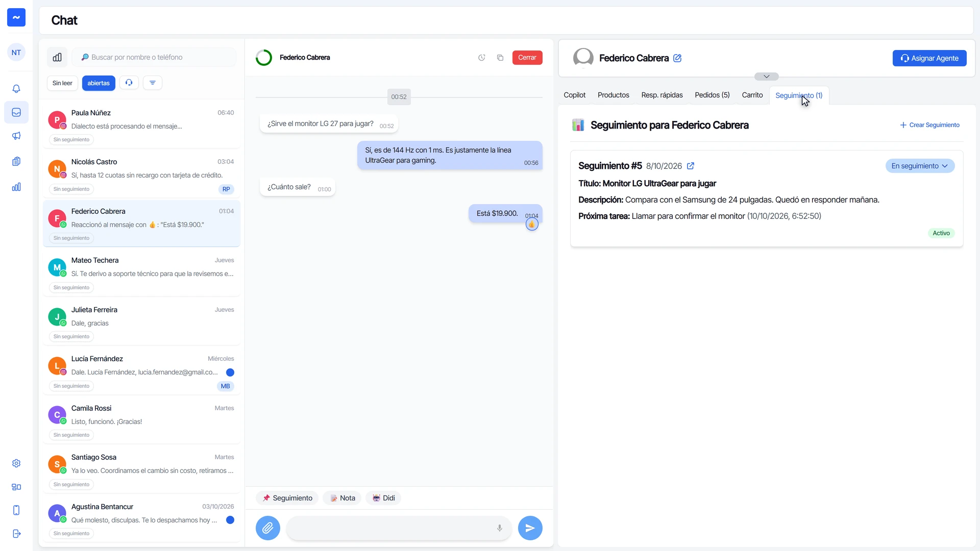Image resolution: width=980 pixels, height=551 pixels.
Task: Click Crear Seguimiento link
Action: pyautogui.click(x=929, y=125)
